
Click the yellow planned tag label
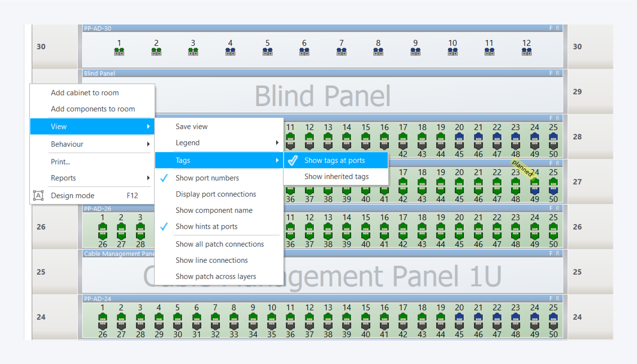[523, 168]
